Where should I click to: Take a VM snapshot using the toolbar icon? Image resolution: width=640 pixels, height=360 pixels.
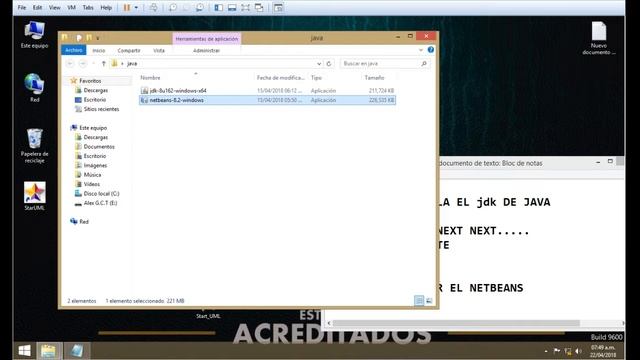click(173, 7)
